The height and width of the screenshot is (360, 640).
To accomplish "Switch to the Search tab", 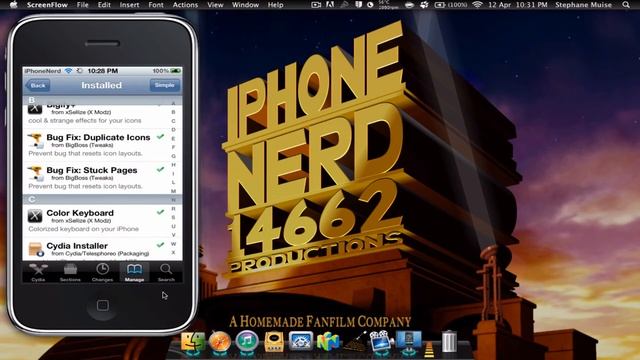I will point(166,273).
